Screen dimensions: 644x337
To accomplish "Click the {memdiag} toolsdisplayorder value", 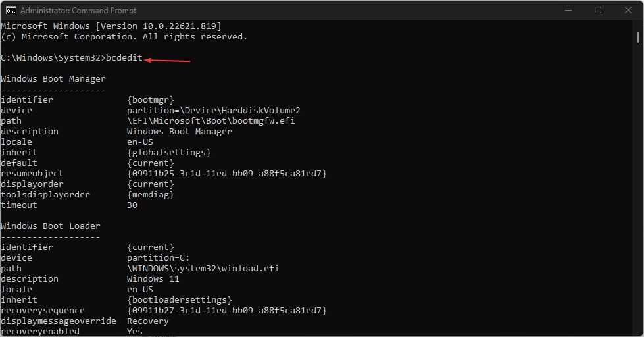I will point(151,195).
